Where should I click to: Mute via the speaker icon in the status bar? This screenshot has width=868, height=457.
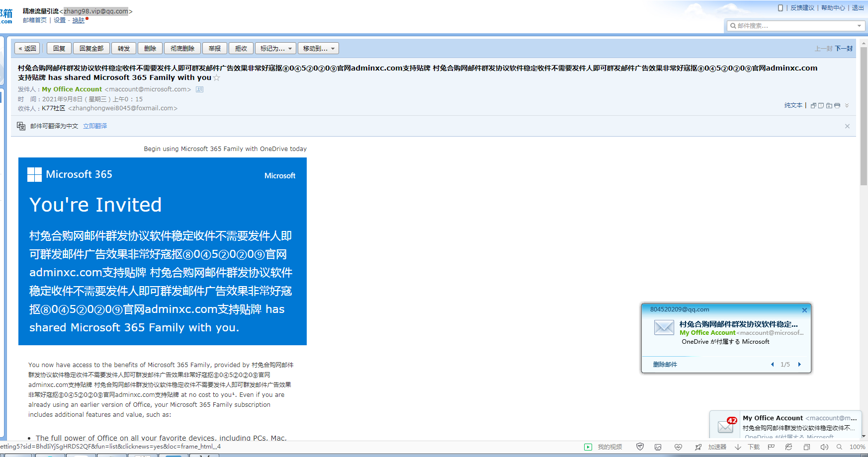pos(824,447)
